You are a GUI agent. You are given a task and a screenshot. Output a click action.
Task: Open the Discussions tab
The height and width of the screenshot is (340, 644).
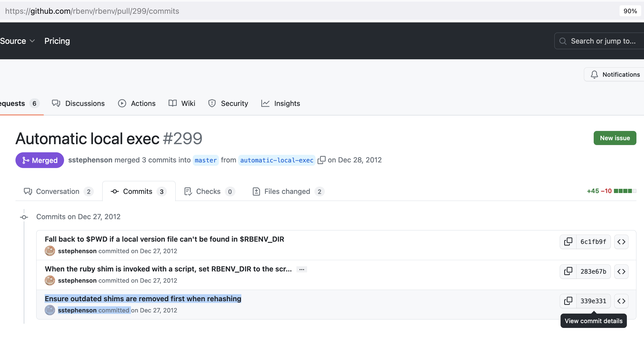[78, 103]
